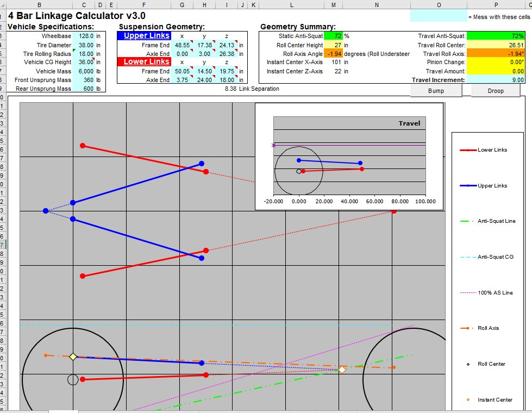Click the Instant Center legend entry
This screenshot has width=532, height=413.
click(490, 400)
